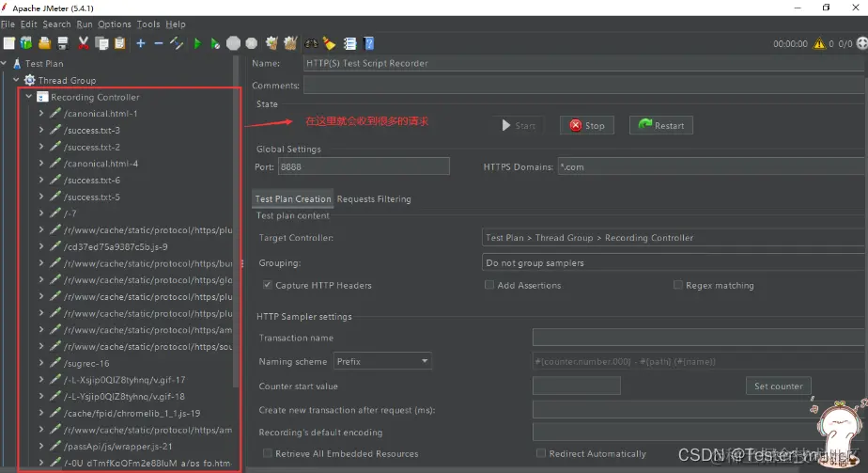Click the green Start run icon

[197, 43]
